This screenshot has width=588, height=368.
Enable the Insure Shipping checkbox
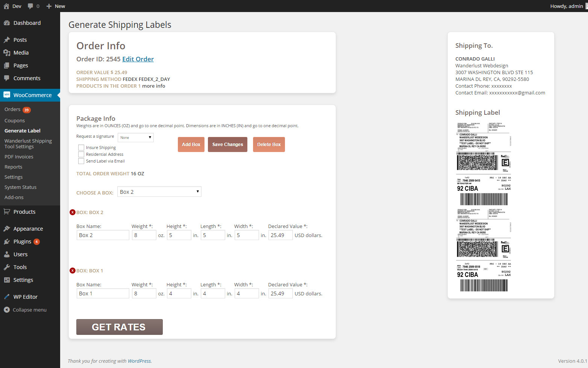[81, 148]
